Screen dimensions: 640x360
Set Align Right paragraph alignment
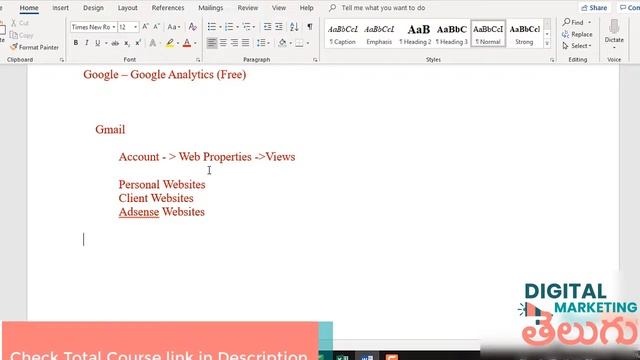(x=234, y=43)
